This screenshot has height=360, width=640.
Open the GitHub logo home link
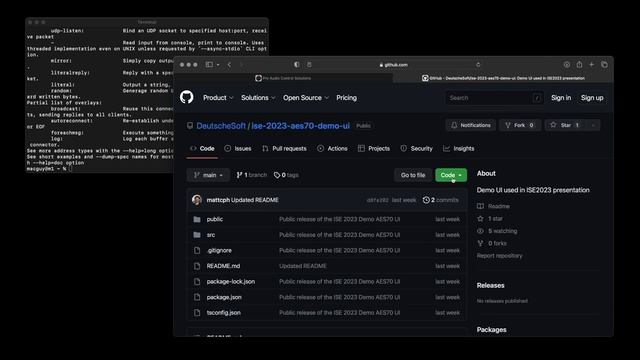[x=187, y=97]
